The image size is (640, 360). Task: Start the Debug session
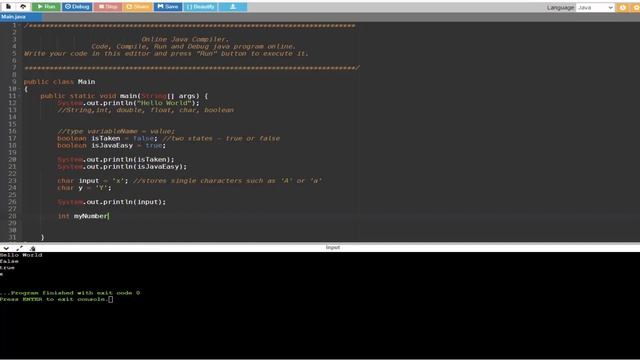pos(77,7)
